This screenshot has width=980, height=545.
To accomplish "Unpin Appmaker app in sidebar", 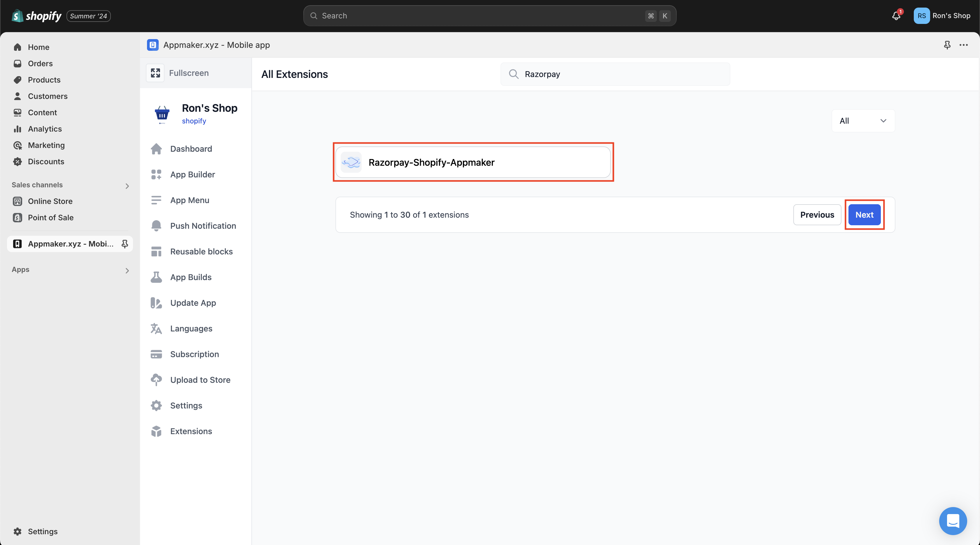I will tap(125, 244).
